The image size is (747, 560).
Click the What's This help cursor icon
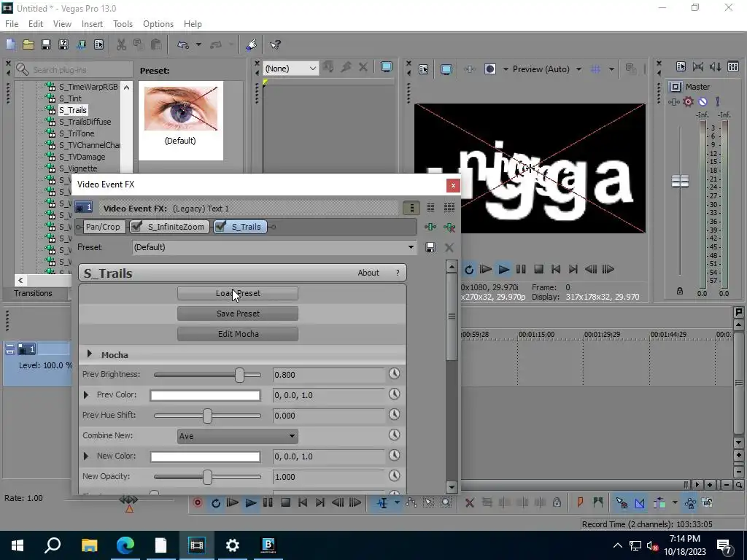pyautogui.click(x=275, y=44)
